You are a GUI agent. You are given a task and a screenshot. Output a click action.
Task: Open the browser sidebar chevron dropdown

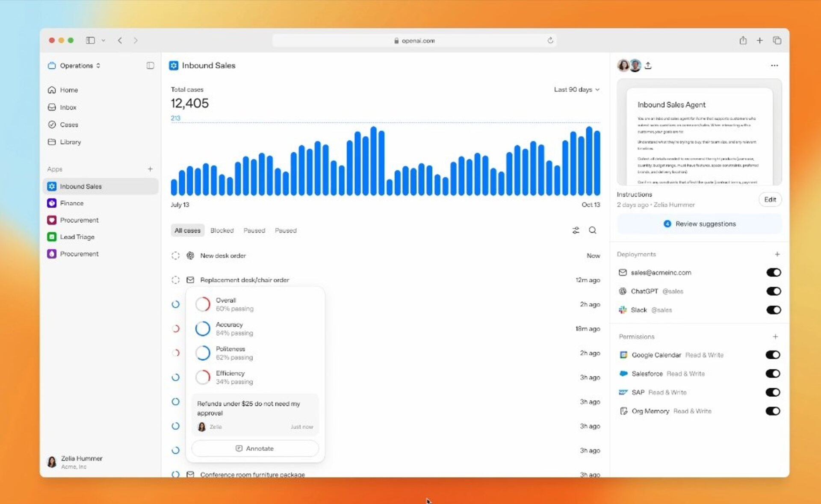click(x=103, y=41)
